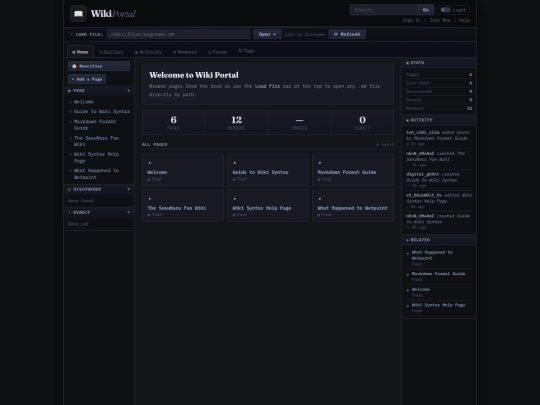
Task: Open the Help link
Action: click(x=464, y=20)
